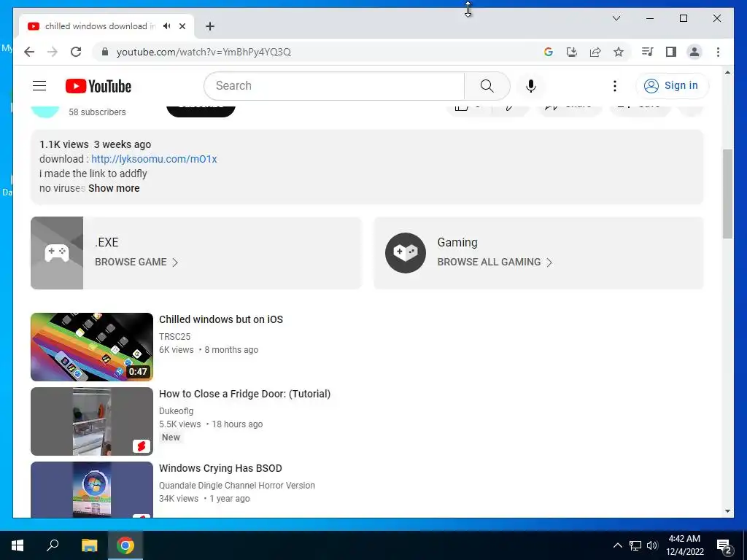Open YouTube settings three-dot menu

click(614, 86)
